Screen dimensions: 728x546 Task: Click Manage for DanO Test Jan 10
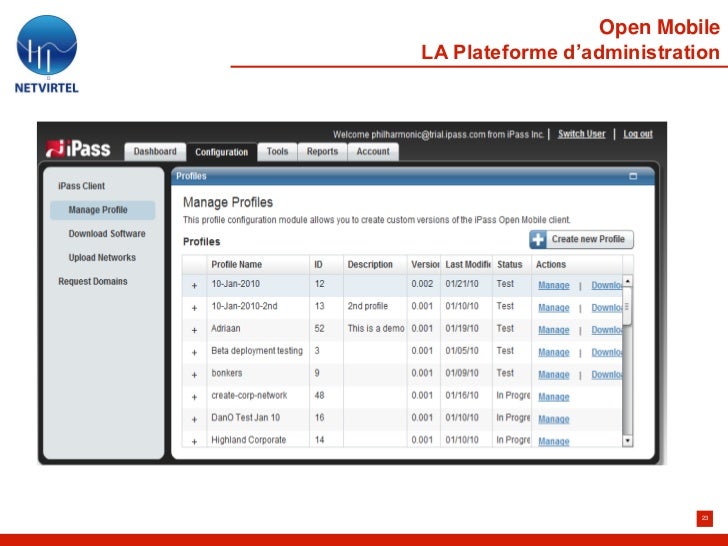pos(554,419)
